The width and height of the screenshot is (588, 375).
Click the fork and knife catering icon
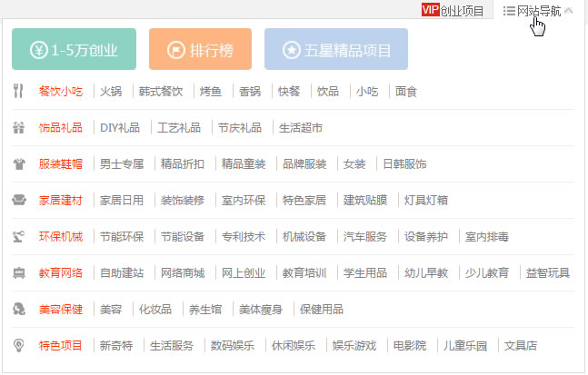click(18, 91)
